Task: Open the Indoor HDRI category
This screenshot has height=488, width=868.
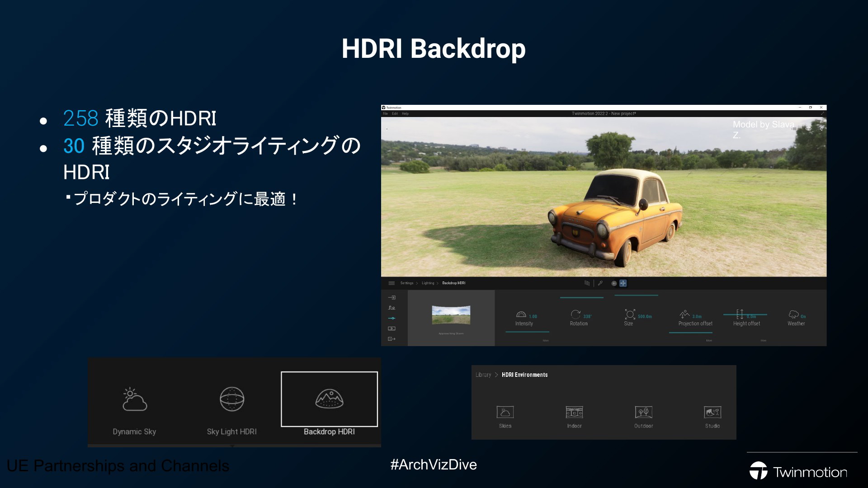Action: pos(574,417)
